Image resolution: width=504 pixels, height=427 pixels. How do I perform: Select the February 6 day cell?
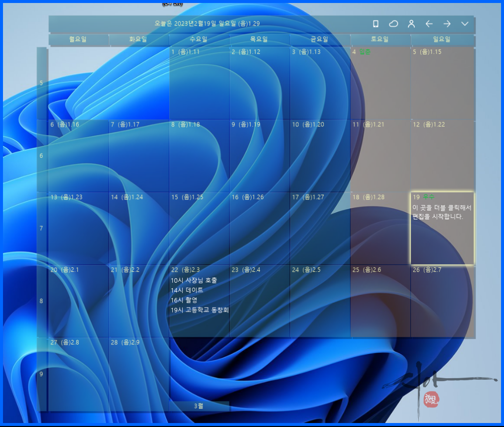coord(78,156)
